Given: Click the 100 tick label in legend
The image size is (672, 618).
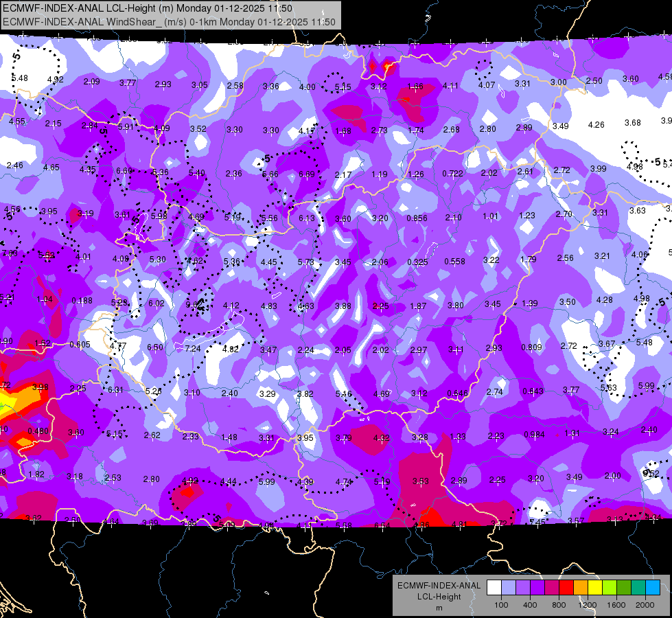Looking at the screenshot, I should click(x=502, y=605).
